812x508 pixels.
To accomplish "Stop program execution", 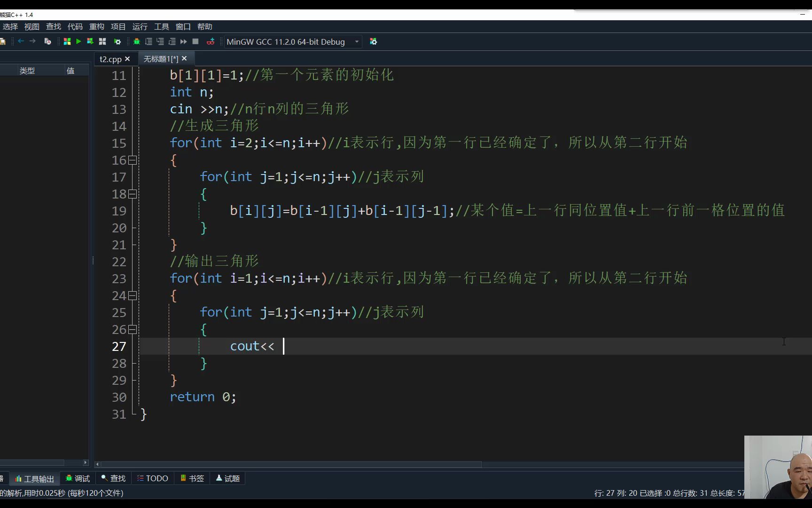I will (195, 41).
